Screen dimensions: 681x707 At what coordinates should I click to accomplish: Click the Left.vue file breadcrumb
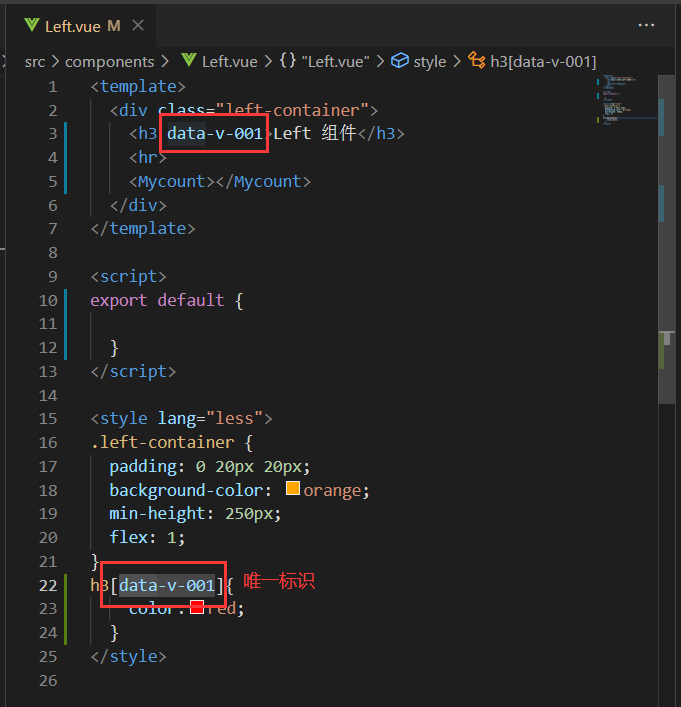click(230, 62)
